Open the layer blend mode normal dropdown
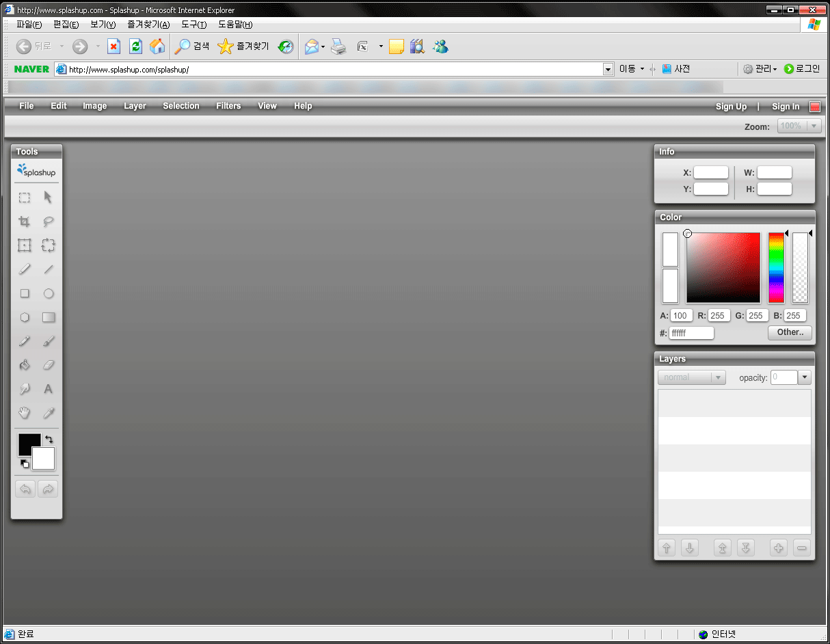The height and width of the screenshot is (644, 830). coord(692,377)
